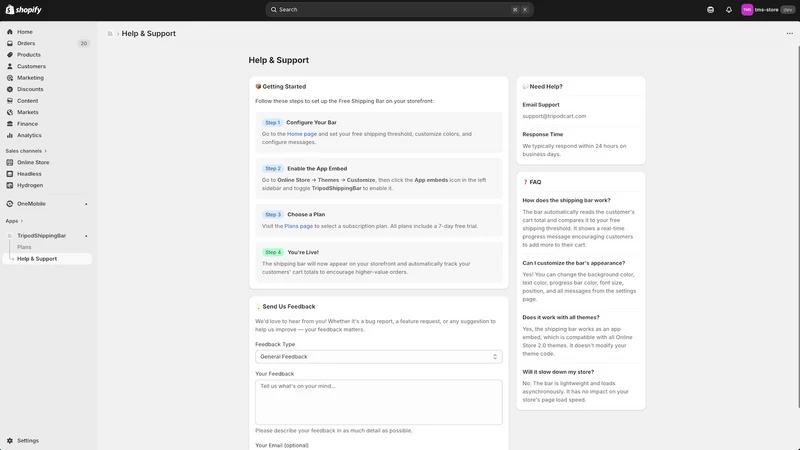Click the OneMobile app icon

10,204
